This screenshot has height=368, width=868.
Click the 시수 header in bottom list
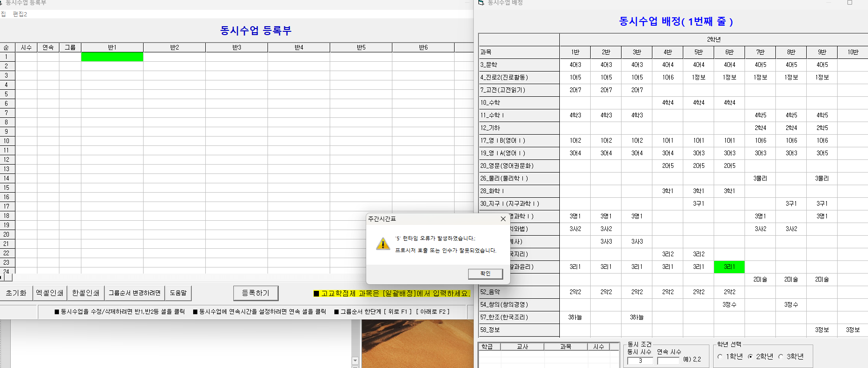599,346
